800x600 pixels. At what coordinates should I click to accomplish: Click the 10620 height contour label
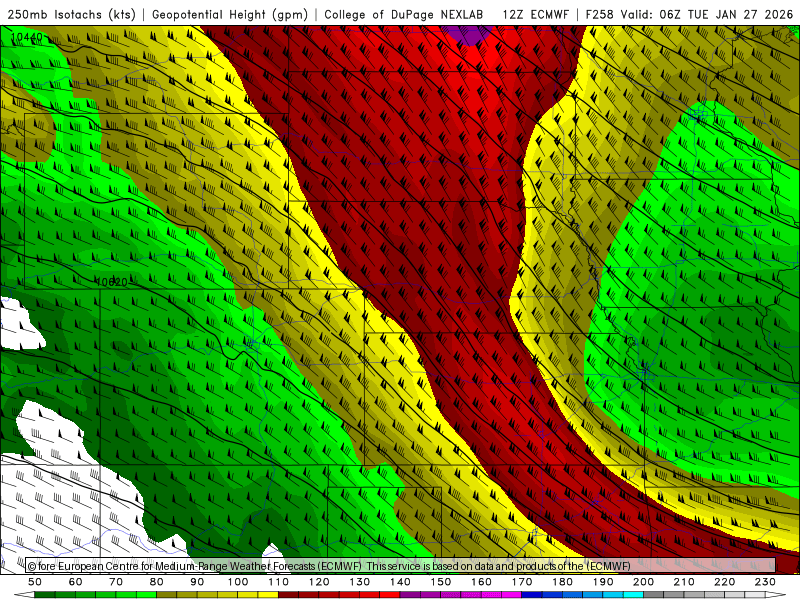click(x=111, y=282)
